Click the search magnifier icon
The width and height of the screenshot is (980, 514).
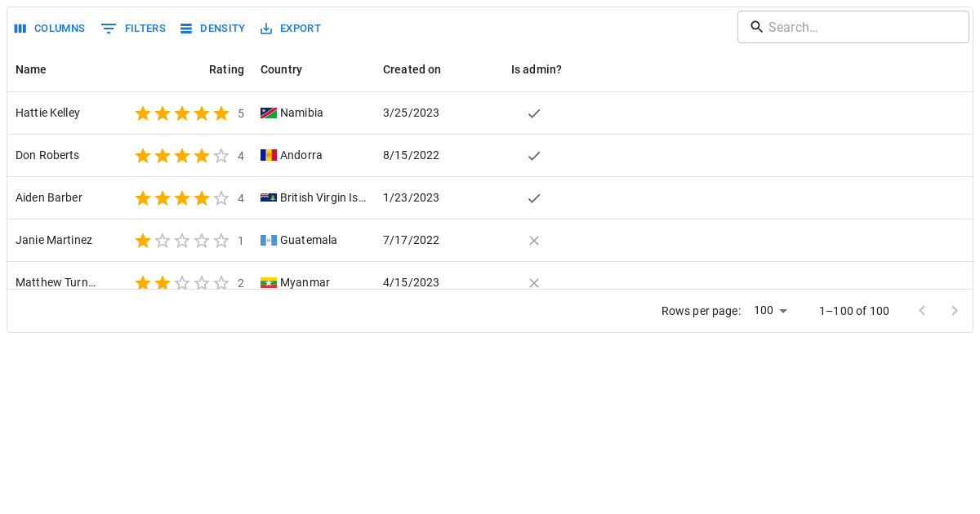click(756, 27)
